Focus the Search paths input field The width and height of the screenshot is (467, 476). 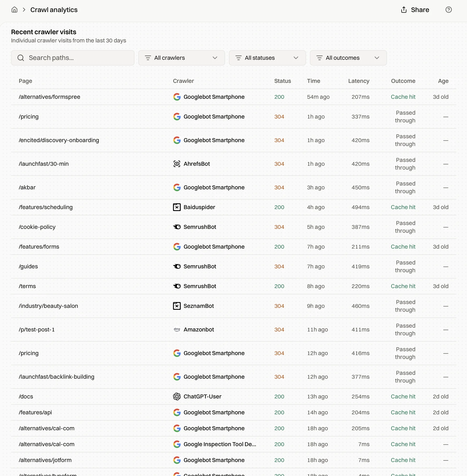[x=73, y=58]
